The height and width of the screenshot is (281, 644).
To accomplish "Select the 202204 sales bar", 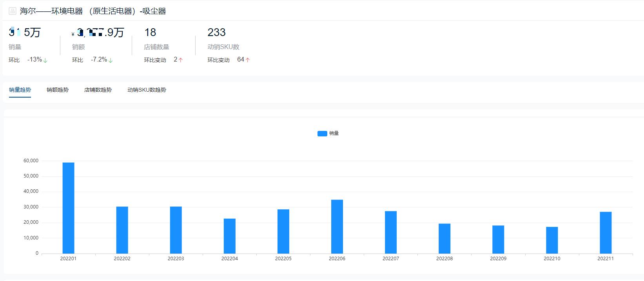I will coord(230,236).
